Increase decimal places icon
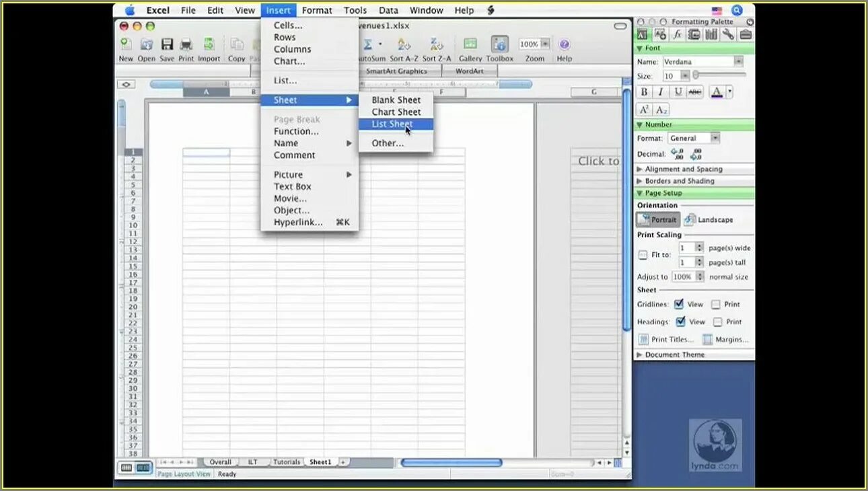Screen dimensions: 868x491 678,154
